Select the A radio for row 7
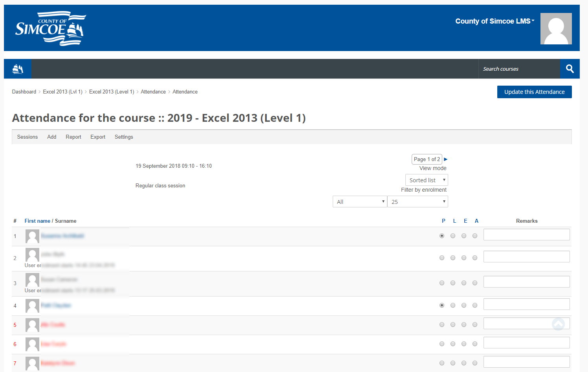The height and width of the screenshot is (372, 588). coord(475,363)
